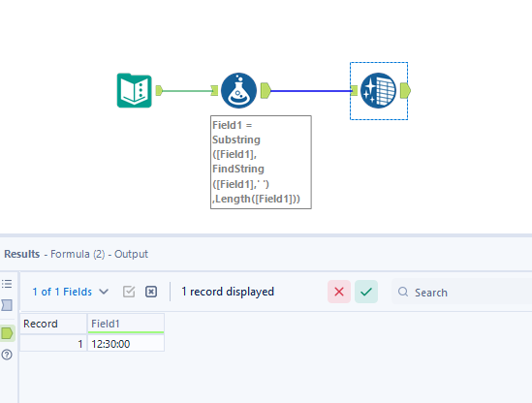
Task: Select the Data Cleansing tool icon
Action: [378, 90]
